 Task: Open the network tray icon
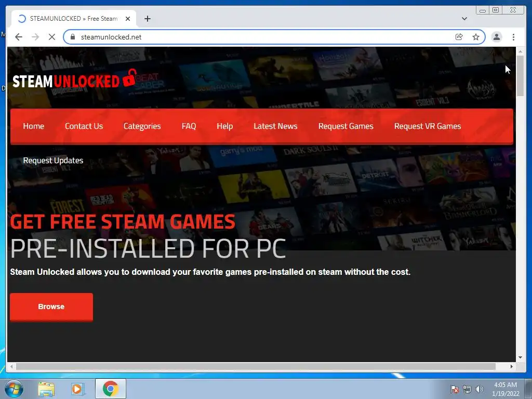click(467, 389)
